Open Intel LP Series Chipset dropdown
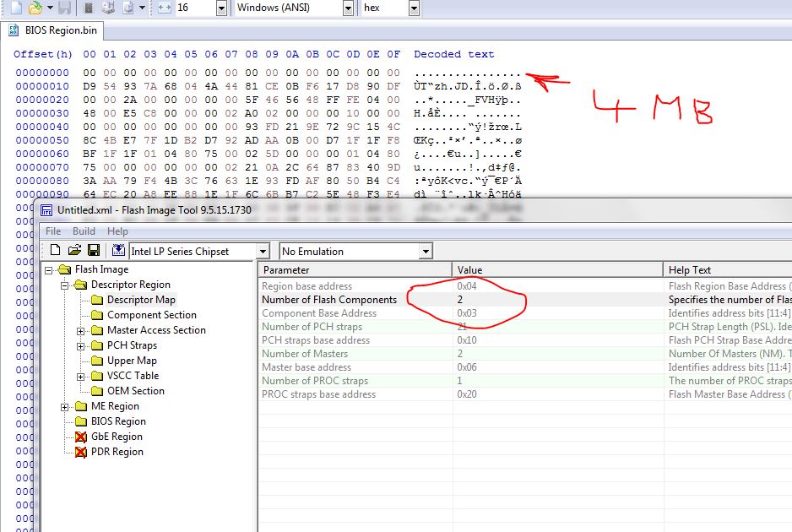This screenshot has width=792, height=532. pyautogui.click(x=263, y=251)
